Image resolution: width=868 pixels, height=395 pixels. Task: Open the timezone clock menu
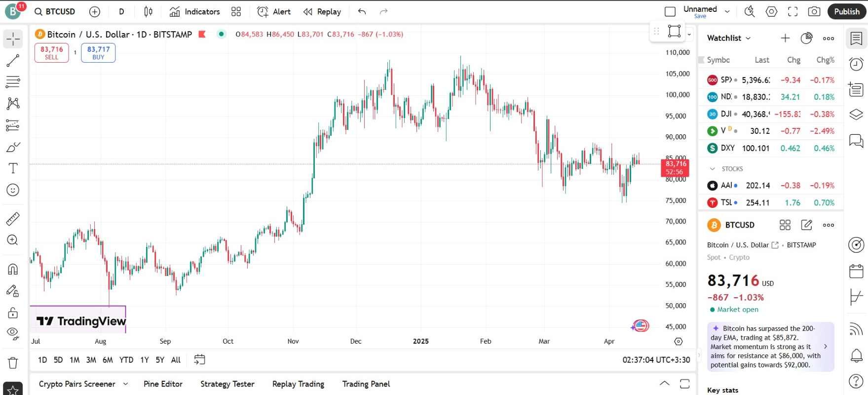(x=656, y=360)
